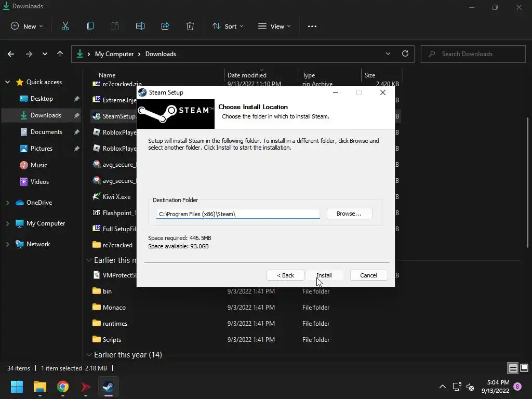Expand the My Computer tree node

[7, 223]
